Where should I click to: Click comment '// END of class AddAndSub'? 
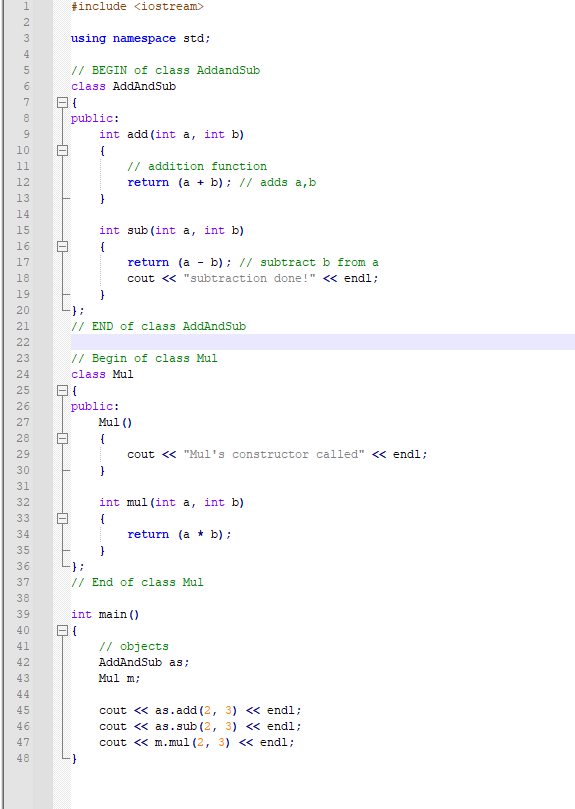158,326
